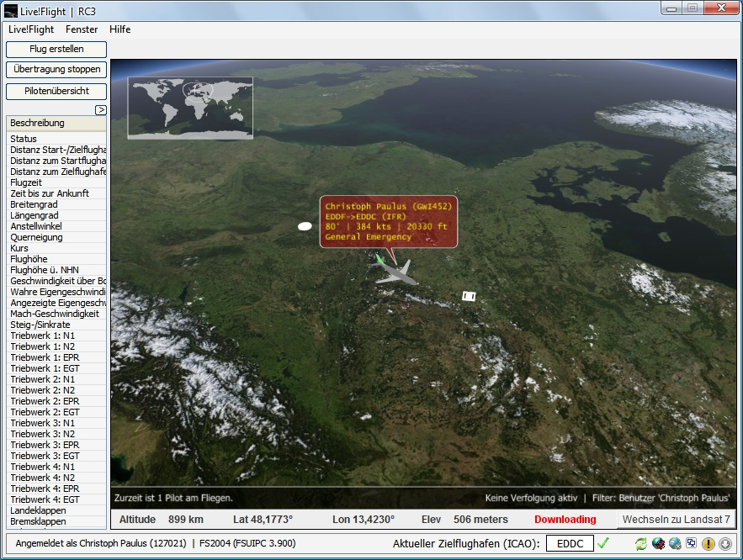Click the white oval marker on the map

pos(305,226)
